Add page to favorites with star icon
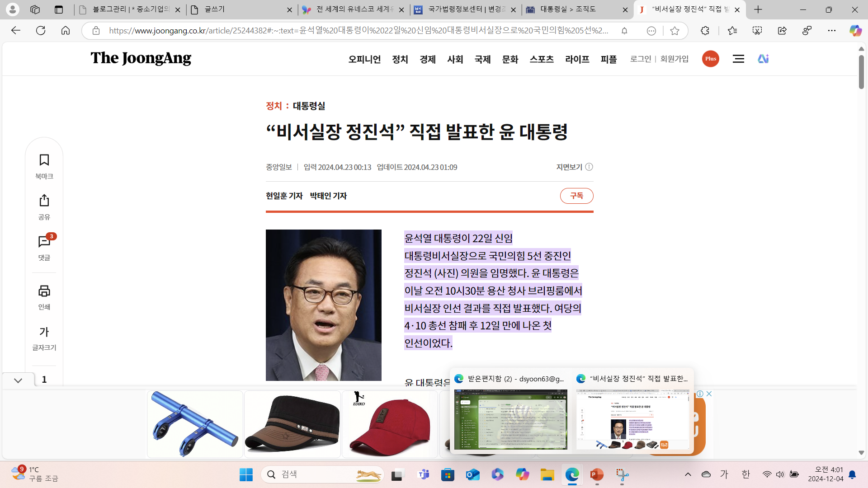Image resolution: width=868 pixels, height=488 pixels. click(x=675, y=31)
